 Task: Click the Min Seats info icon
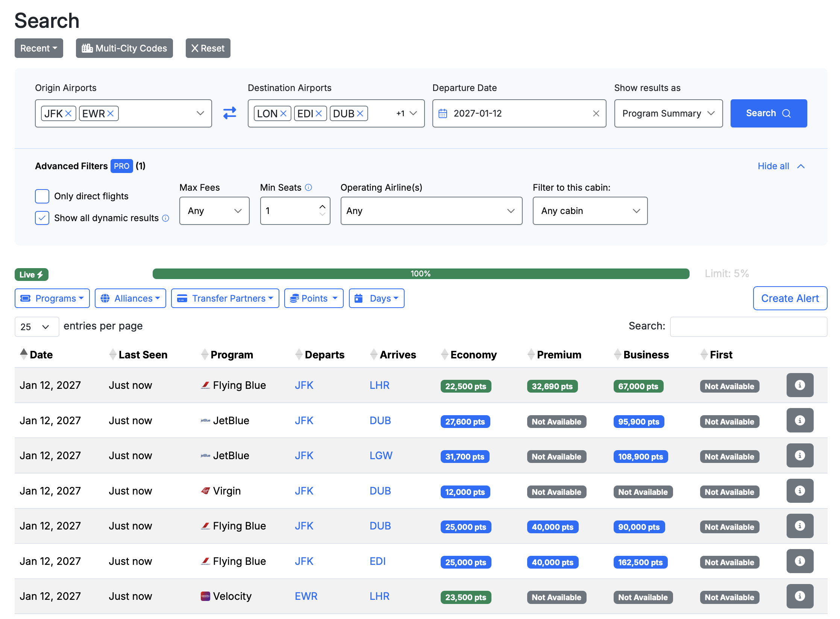click(x=308, y=187)
